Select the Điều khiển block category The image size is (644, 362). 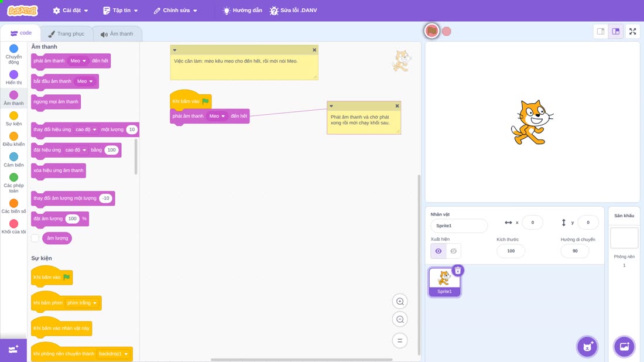(13, 139)
